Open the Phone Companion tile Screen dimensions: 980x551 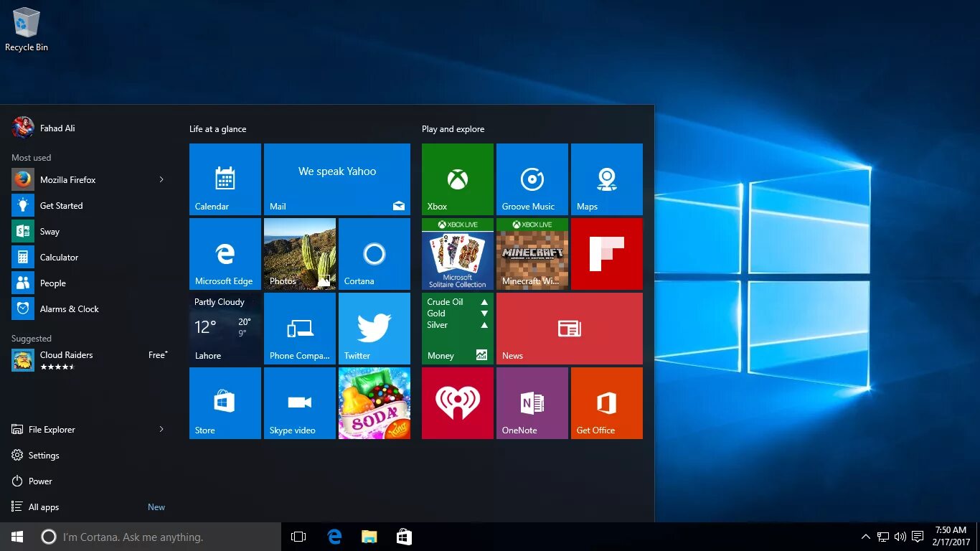click(x=300, y=329)
